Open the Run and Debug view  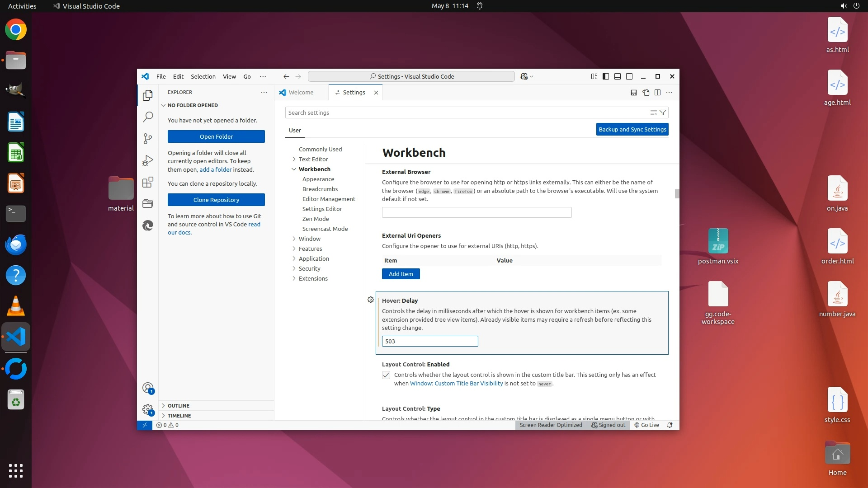coord(148,160)
